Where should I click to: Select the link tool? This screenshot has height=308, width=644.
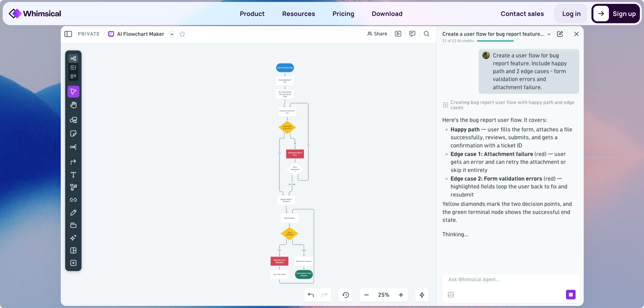pos(73,200)
